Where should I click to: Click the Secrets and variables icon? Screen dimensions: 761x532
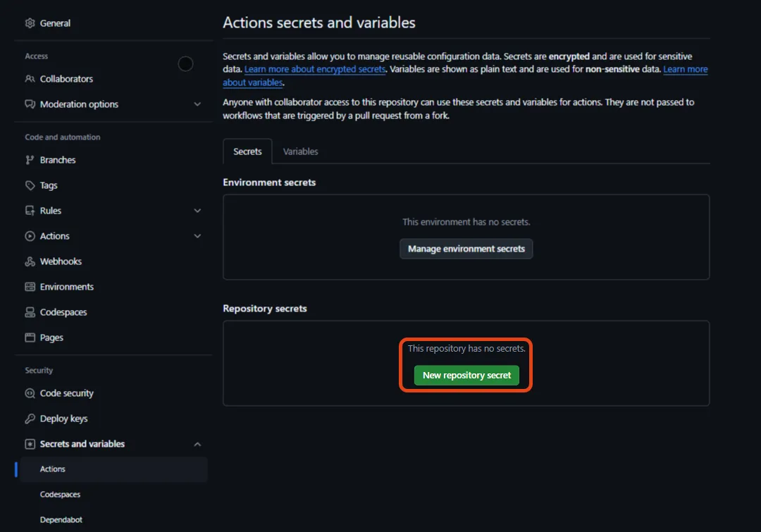(30, 443)
